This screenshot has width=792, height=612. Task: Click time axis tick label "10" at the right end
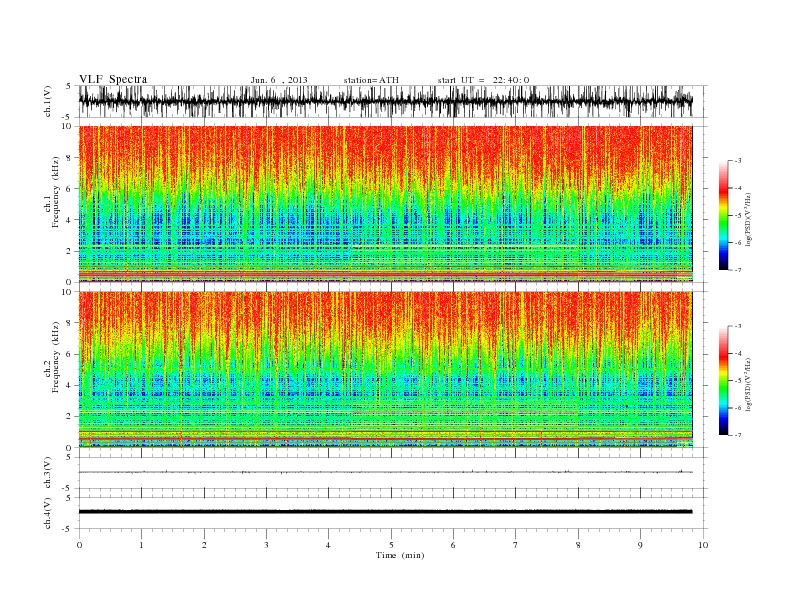(x=703, y=545)
